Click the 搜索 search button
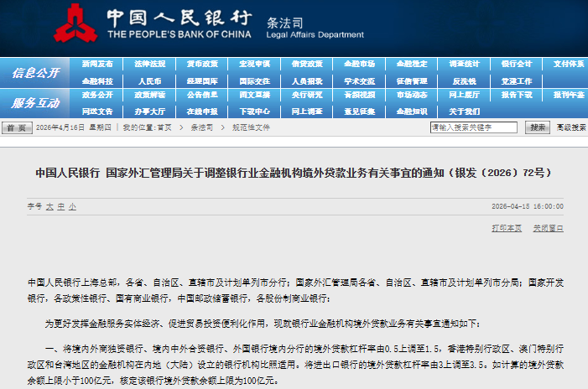The image size is (588, 389). click(538, 127)
